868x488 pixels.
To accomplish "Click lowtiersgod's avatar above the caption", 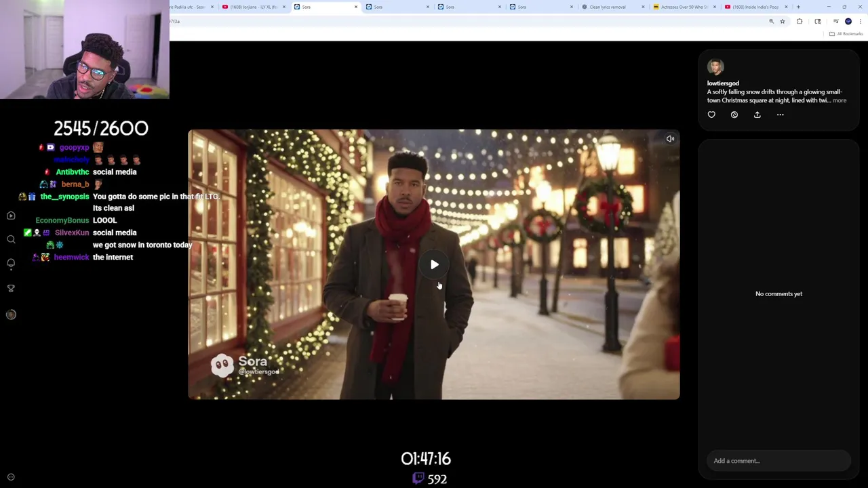I will [715, 66].
